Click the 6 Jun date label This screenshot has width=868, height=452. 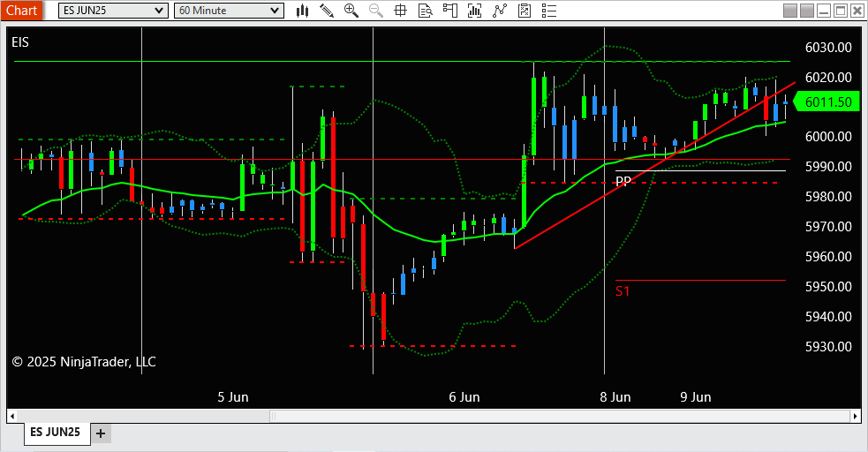tap(464, 397)
